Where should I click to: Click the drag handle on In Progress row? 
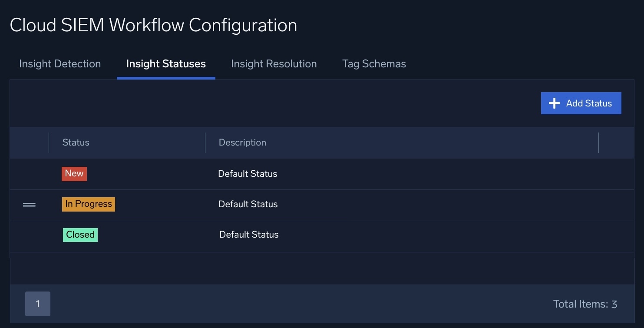(29, 205)
